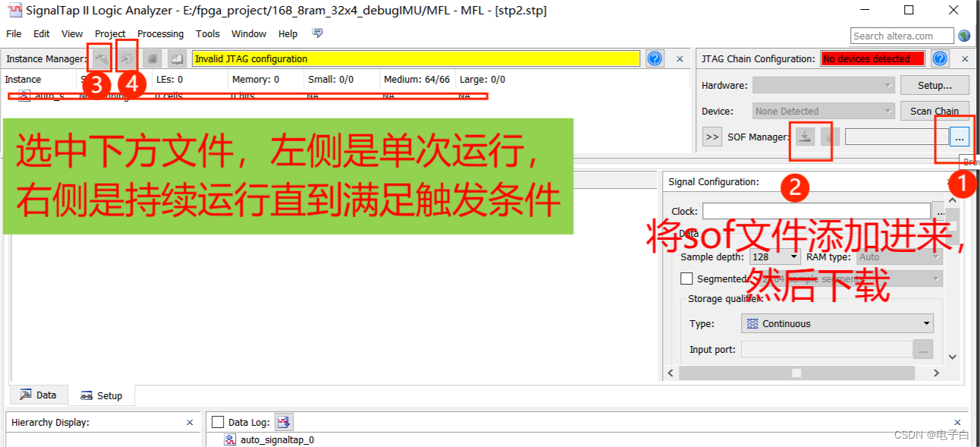The width and height of the screenshot is (980, 447).
Task: Open the Hardware dropdown
Action: 824,86
